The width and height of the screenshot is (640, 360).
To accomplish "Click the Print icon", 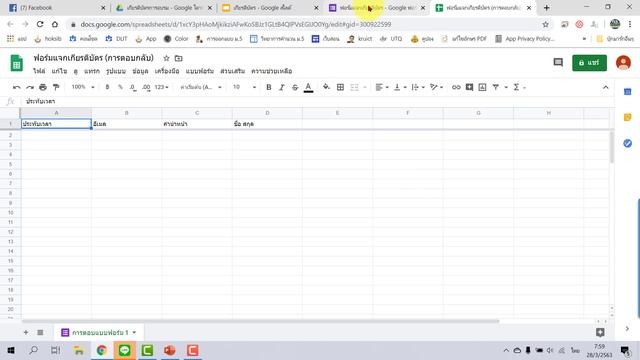I will [43, 87].
